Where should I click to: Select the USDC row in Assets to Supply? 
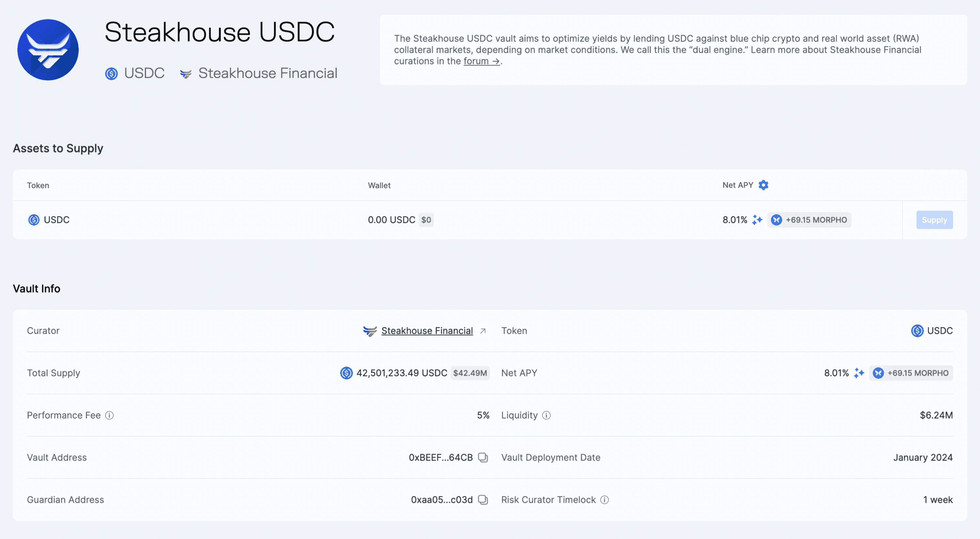coord(56,220)
